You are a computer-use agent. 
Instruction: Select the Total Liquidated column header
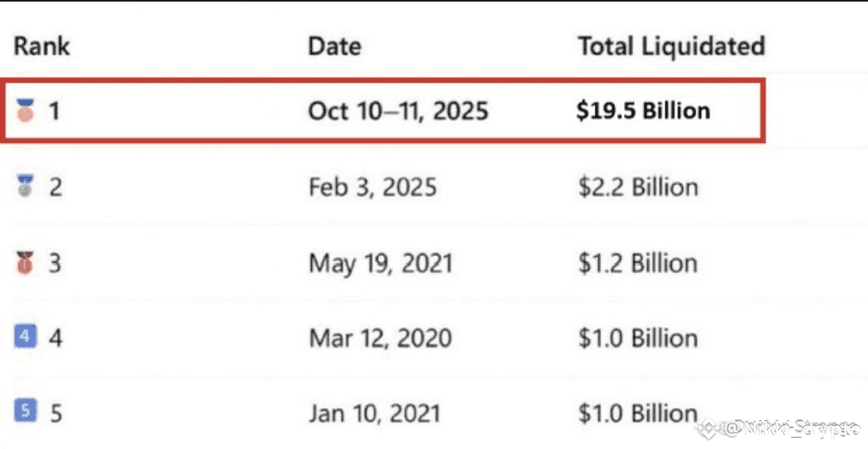point(671,47)
